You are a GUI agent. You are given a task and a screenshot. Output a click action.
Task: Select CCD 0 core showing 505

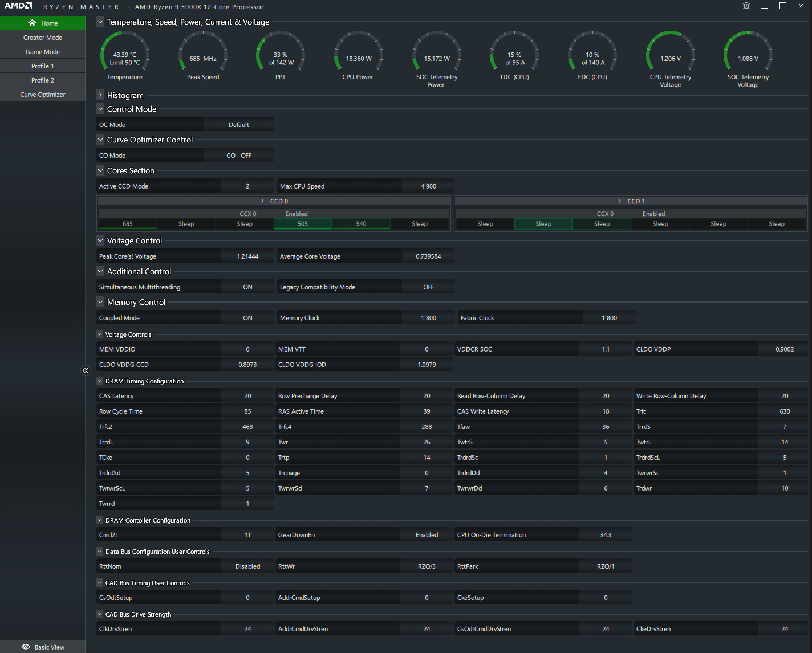click(x=303, y=224)
